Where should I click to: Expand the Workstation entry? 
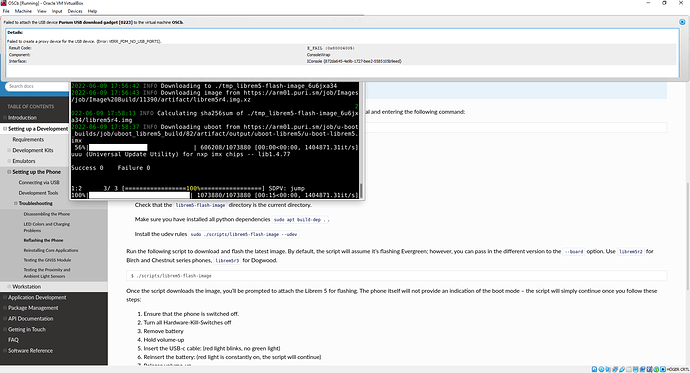[9, 287]
